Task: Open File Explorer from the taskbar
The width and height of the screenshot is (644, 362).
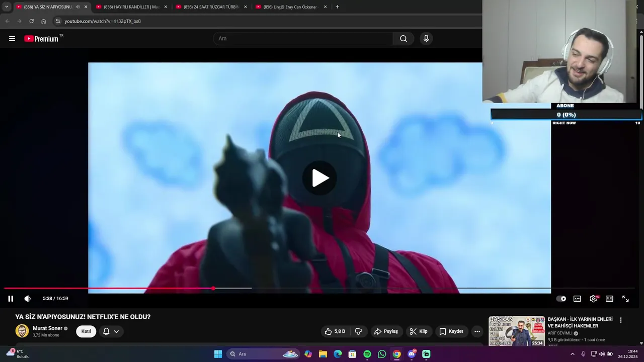Action: pos(323,354)
